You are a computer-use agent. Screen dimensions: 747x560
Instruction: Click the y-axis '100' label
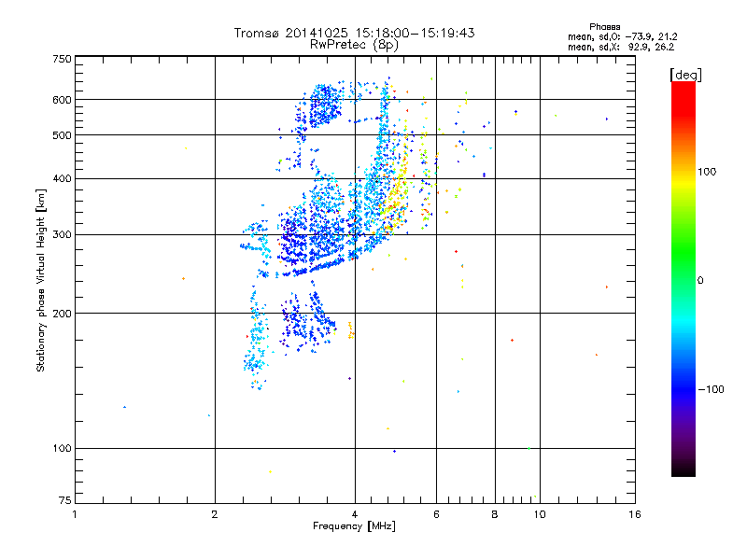click(x=62, y=448)
